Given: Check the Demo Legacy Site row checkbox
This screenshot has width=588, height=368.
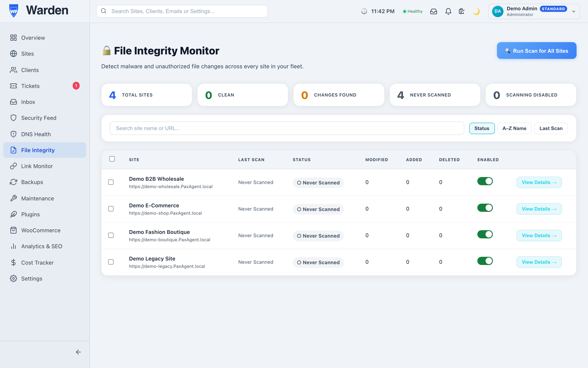Looking at the screenshot, I should pyautogui.click(x=111, y=262).
